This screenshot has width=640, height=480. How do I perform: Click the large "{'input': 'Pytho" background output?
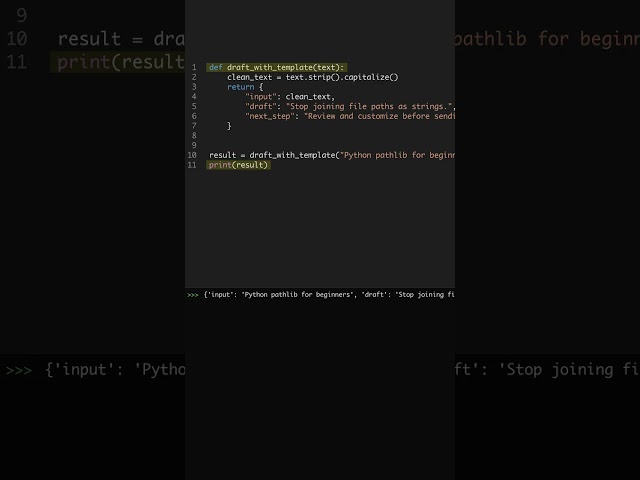coord(115,370)
